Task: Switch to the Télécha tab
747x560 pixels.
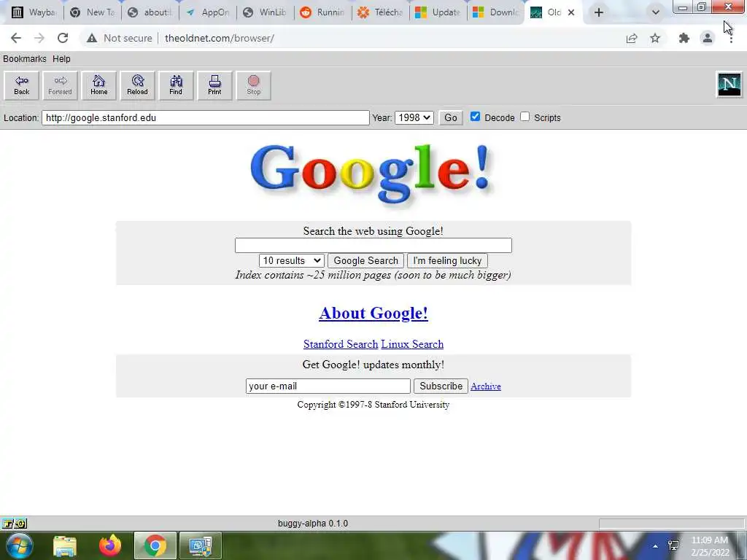Action: click(x=381, y=12)
